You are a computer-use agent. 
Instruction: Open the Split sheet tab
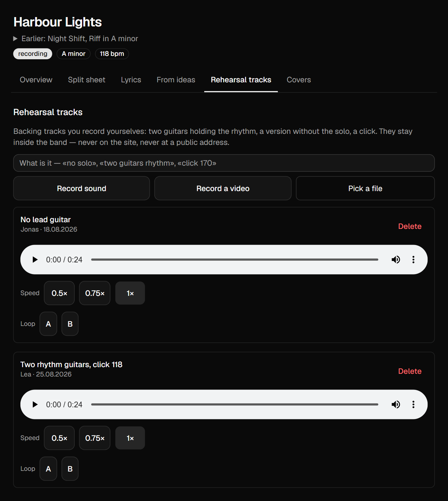87,80
